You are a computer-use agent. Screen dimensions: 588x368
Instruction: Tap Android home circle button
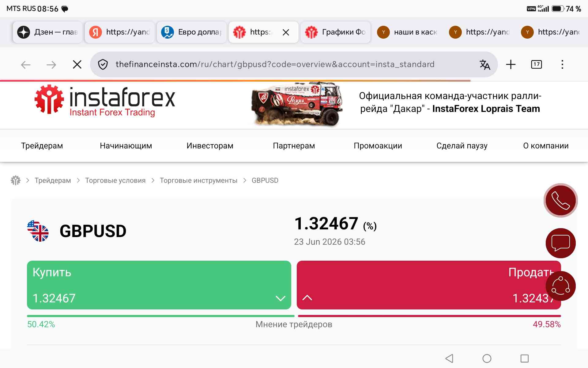click(x=487, y=358)
